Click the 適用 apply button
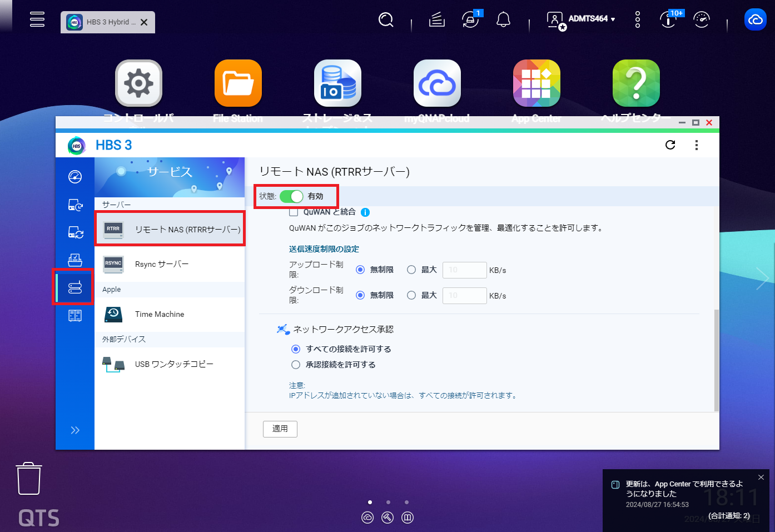The image size is (775, 532). pyautogui.click(x=280, y=429)
